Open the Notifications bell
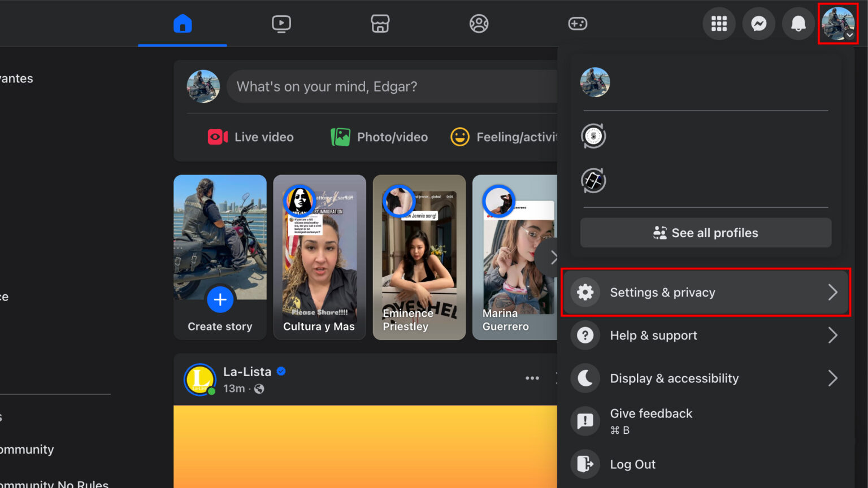 pos(798,23)
